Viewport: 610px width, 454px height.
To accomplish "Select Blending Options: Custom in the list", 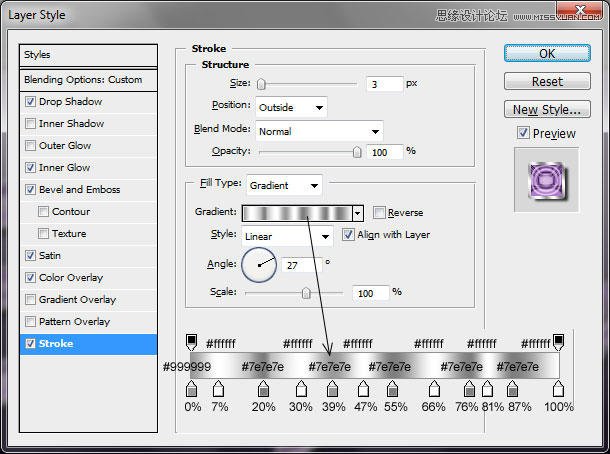I will point(89,80).
